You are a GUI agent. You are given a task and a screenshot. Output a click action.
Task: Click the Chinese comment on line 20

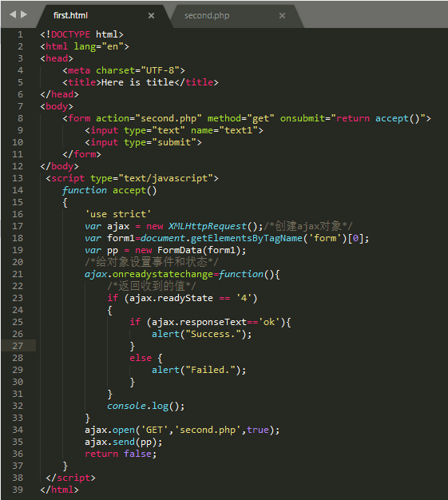152,262
